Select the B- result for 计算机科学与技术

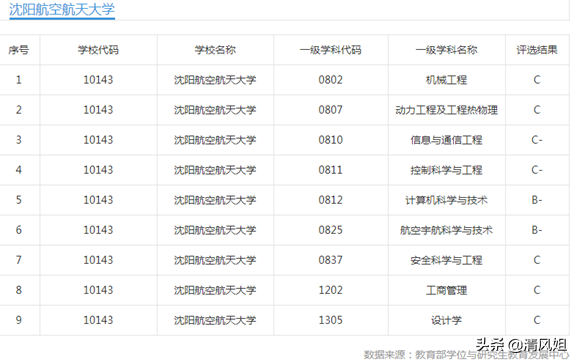537,200
